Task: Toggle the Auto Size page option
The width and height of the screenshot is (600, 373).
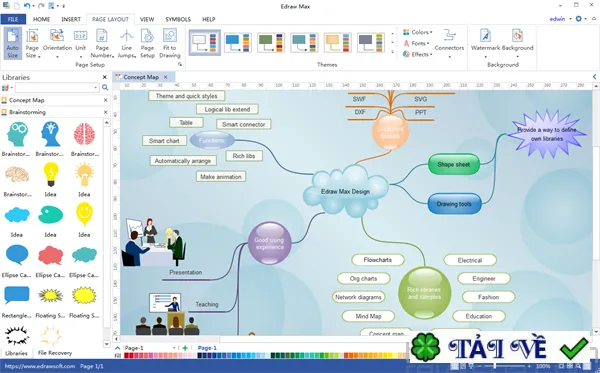Action: click(13, 43)
